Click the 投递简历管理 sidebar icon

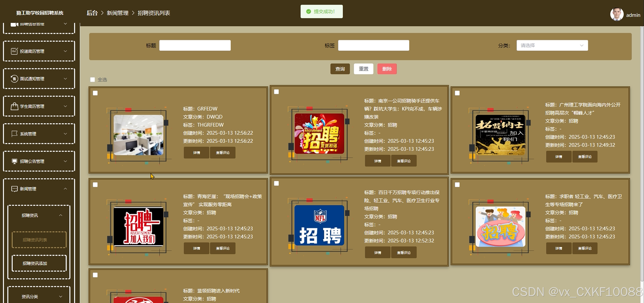14,51
